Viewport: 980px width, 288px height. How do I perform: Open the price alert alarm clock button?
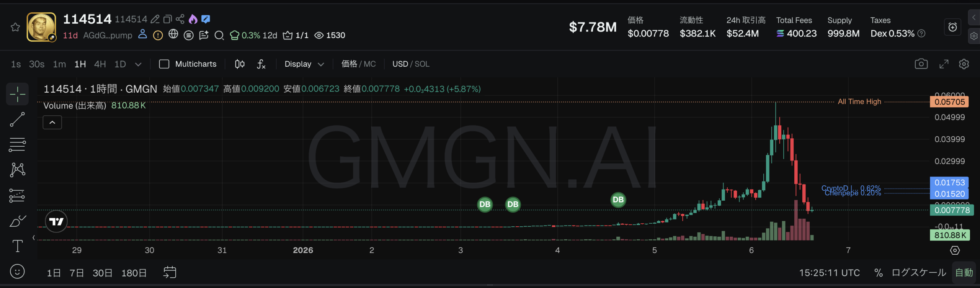[x=952, y=27]
